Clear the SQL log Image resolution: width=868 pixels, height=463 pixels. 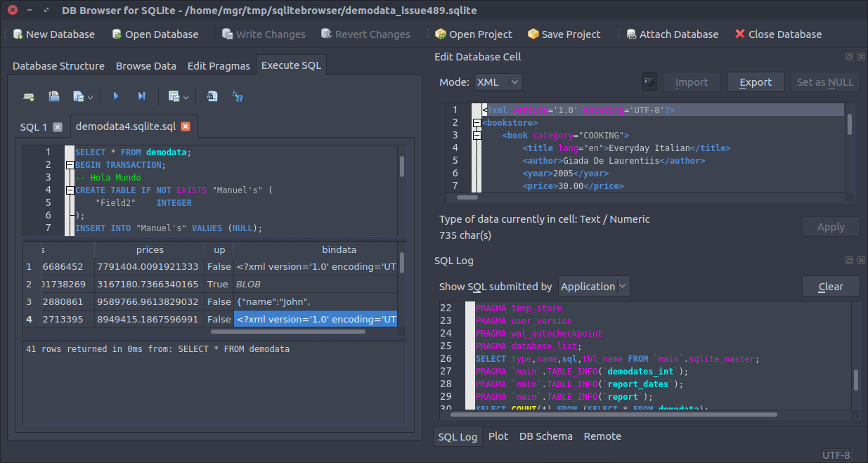pos(831,286)
